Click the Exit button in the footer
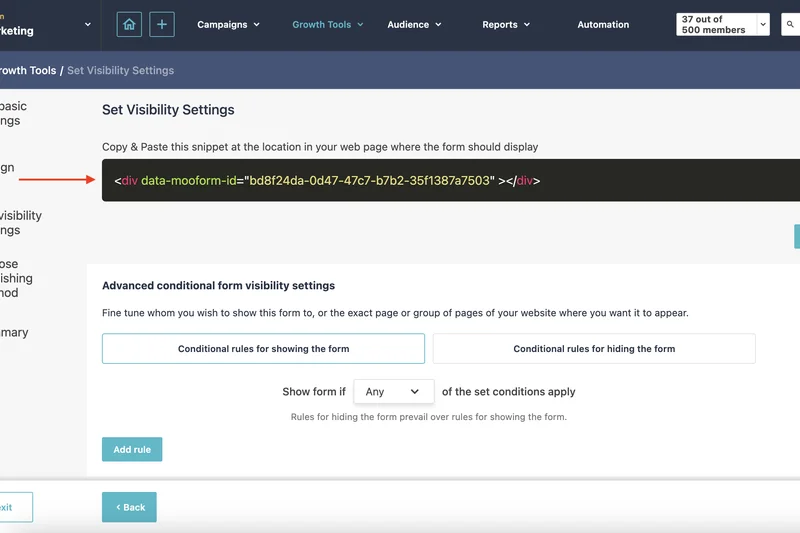The width and height of the screenshot is (800, 533). 12,507
